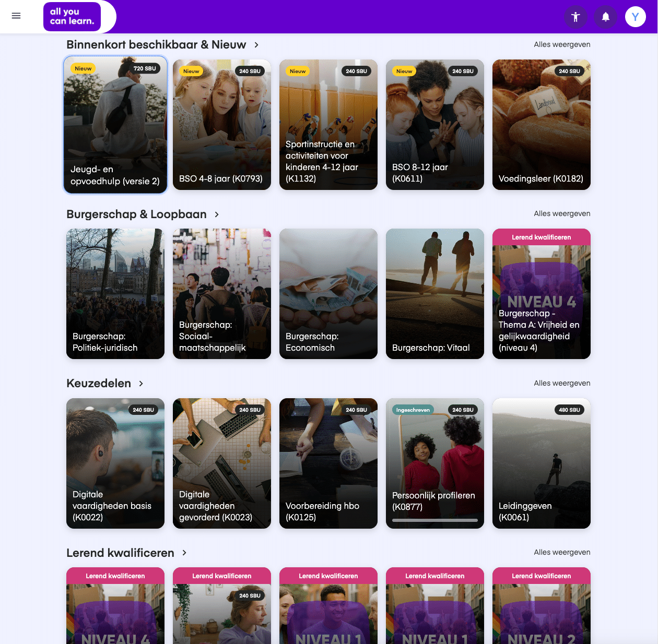The image size is (658, 644).
Task: Open the Jeugd- en opvoedhulp (versie 2) card
Action: [115, 125]
